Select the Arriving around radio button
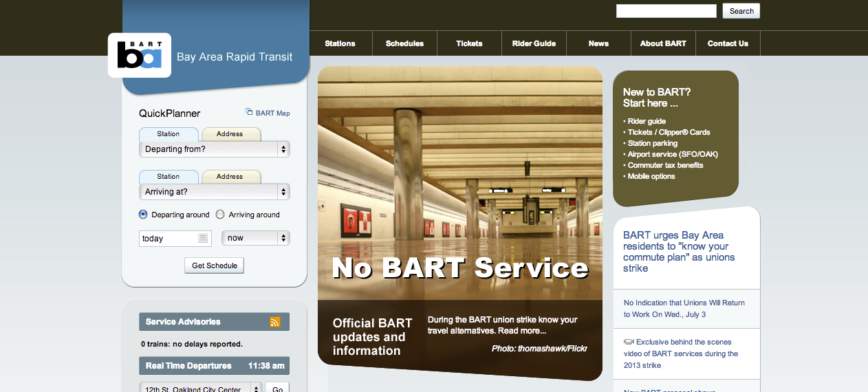Screen dimensions: 868x392 click(x=220, y=215)
